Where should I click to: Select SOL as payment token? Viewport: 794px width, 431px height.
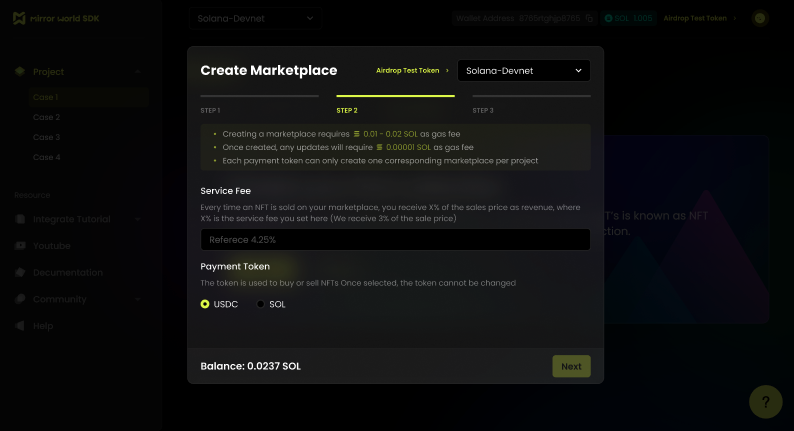pyautogui.click(x=260, y=304)
